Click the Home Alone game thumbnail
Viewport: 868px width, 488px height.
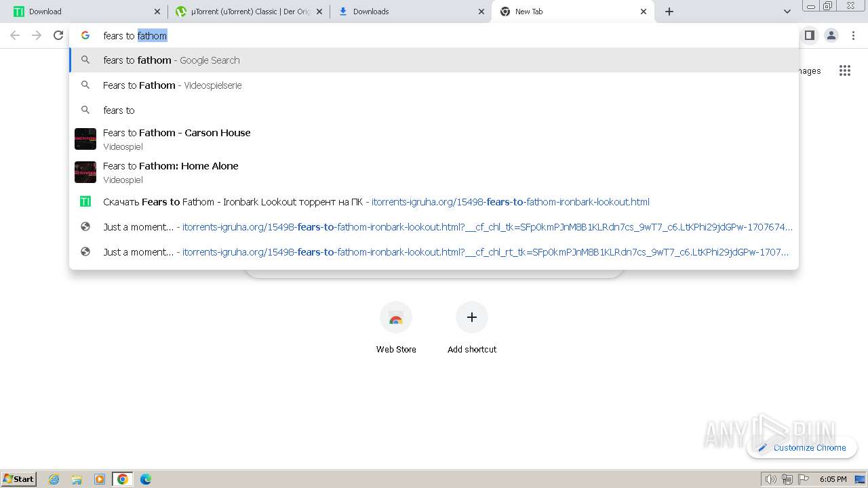pos(85,172)
